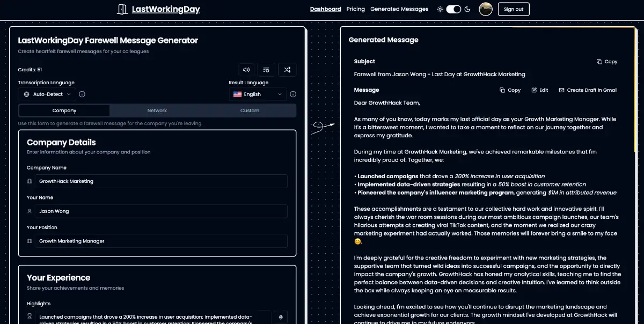Click info icon next to Transcription Language
Viewport: 644px width, 324px height.
tap(82, 94)
